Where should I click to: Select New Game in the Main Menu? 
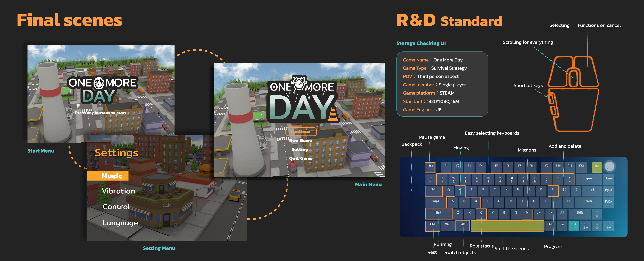pyautogui.click(x=300, y=140)
